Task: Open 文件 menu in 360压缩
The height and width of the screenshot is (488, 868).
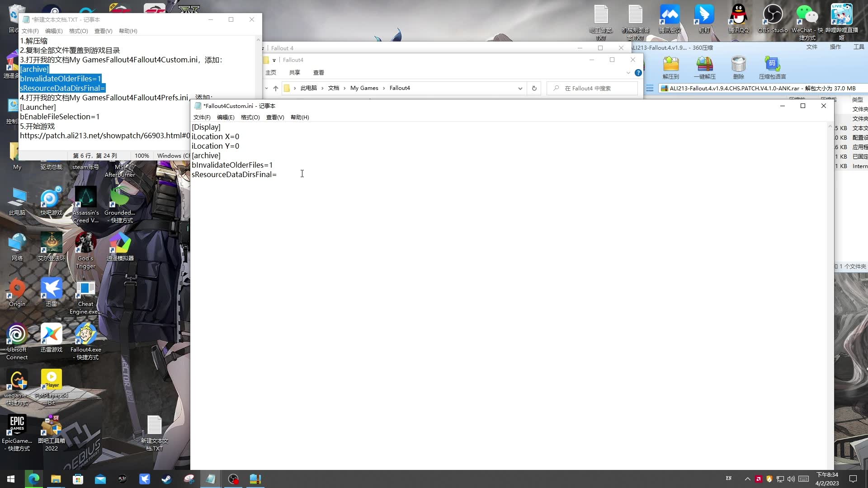Action: tap(812, 47)
